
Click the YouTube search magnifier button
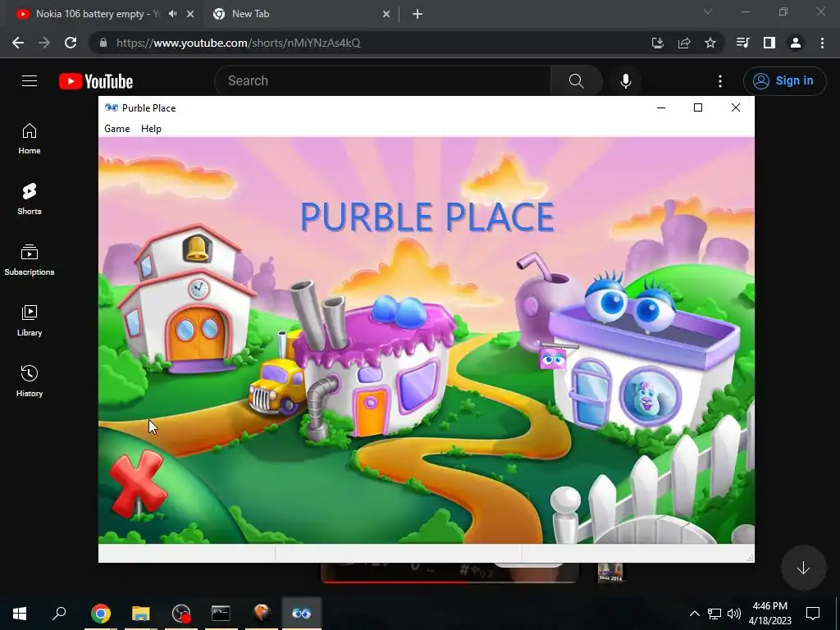click(577, 81)
